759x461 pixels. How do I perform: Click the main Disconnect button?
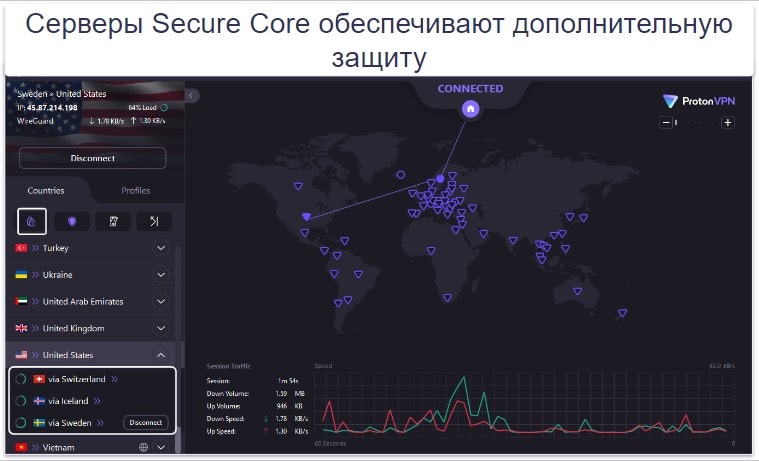(92, 158)
